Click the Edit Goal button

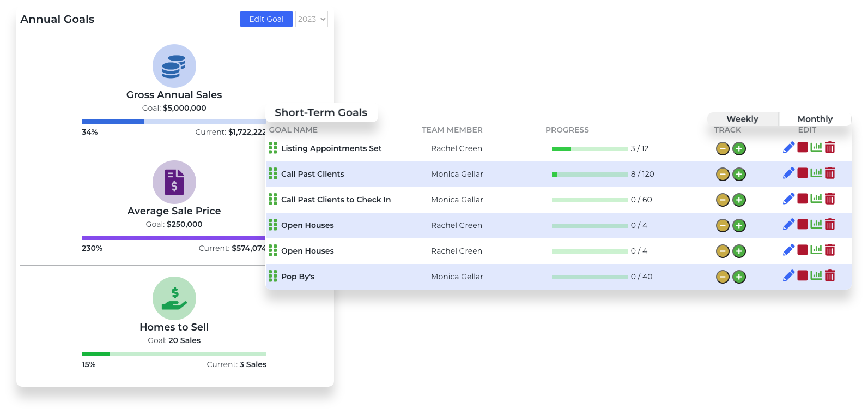click(266, 19)
